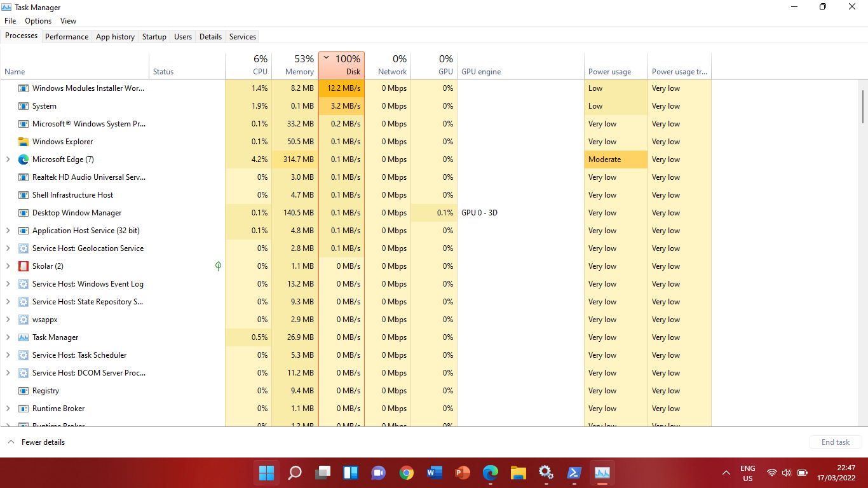Show hidden icons in system tray
The image size is (868, 488).
[x=726, y=473]
